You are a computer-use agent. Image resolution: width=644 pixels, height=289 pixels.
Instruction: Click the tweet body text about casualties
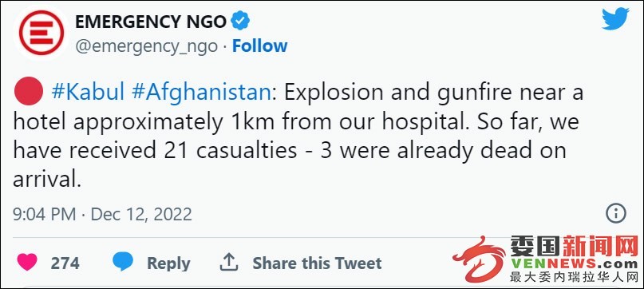[x=298, y=137]
